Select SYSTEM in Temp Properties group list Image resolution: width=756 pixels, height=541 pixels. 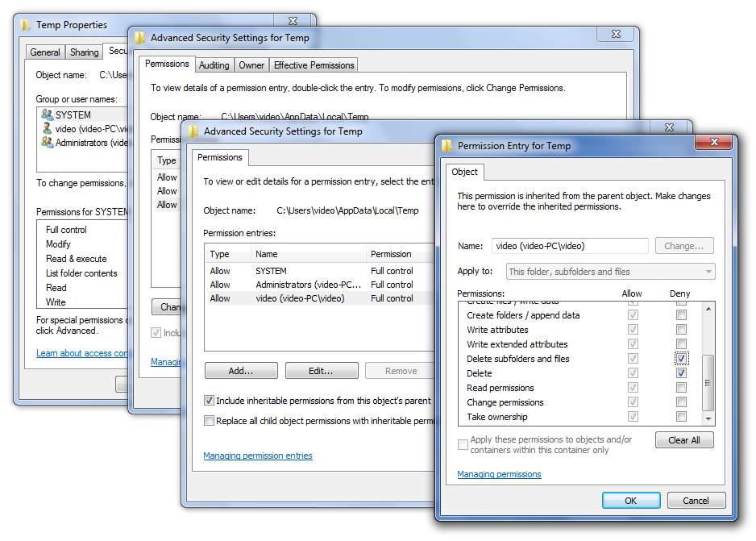point(73,114)
